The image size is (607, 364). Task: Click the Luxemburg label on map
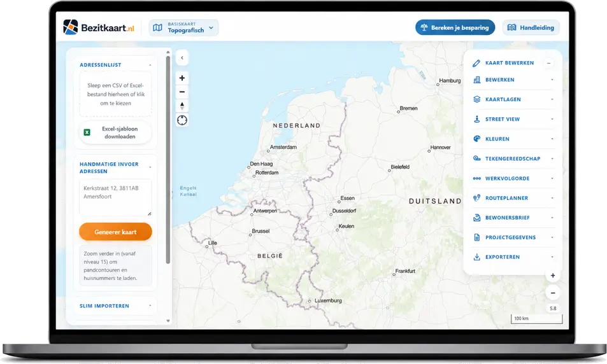point(328,300)
